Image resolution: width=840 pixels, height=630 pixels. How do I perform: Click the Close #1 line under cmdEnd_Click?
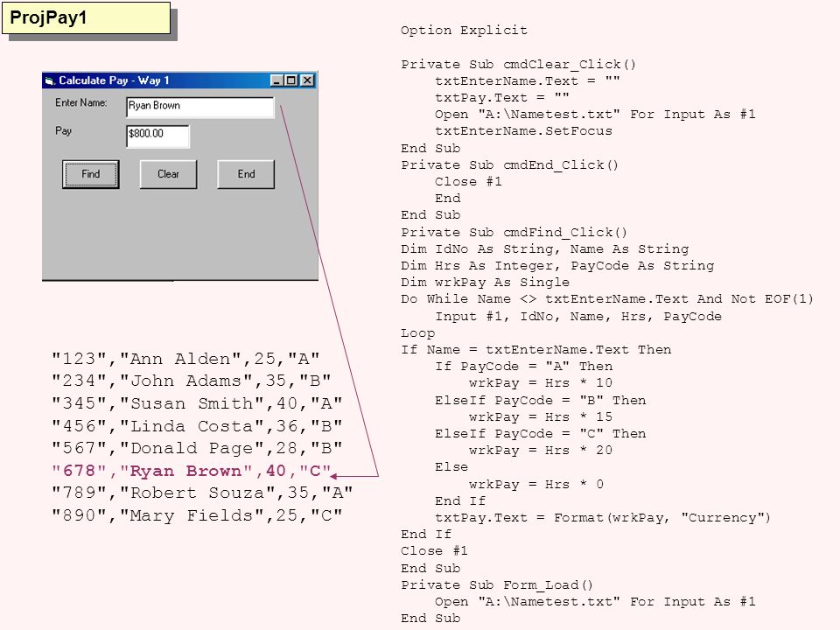point(468,182)
